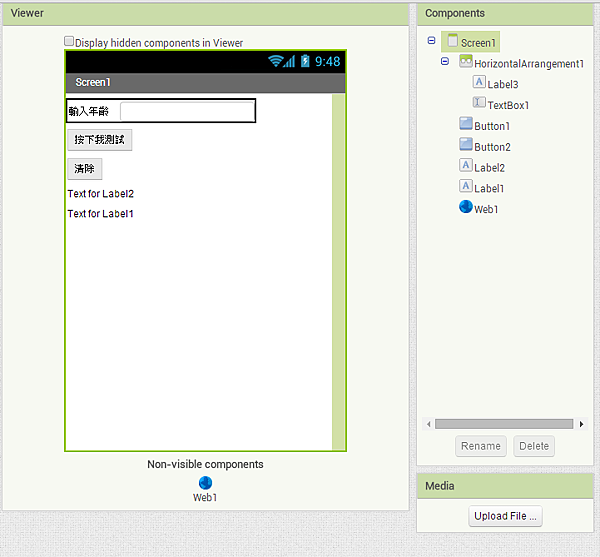Select the 輸入年齡 label in viewer
Screen dimensions: 600x557
[88, 111]
